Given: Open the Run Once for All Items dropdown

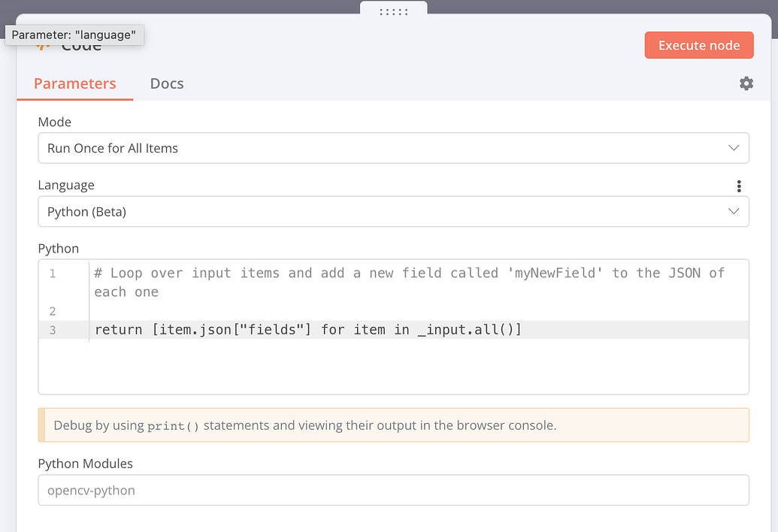Looking at the screenshot, I should pyautogui.click(x=393, y=148).
